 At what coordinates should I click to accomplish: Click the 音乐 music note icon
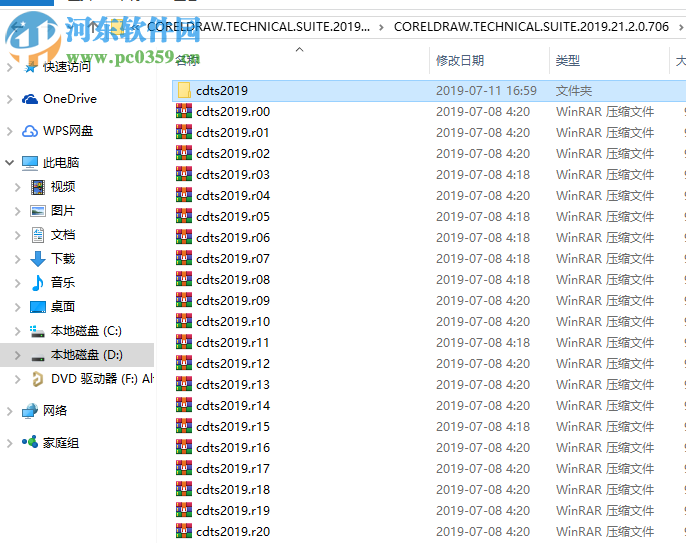(x=38, y=283)
